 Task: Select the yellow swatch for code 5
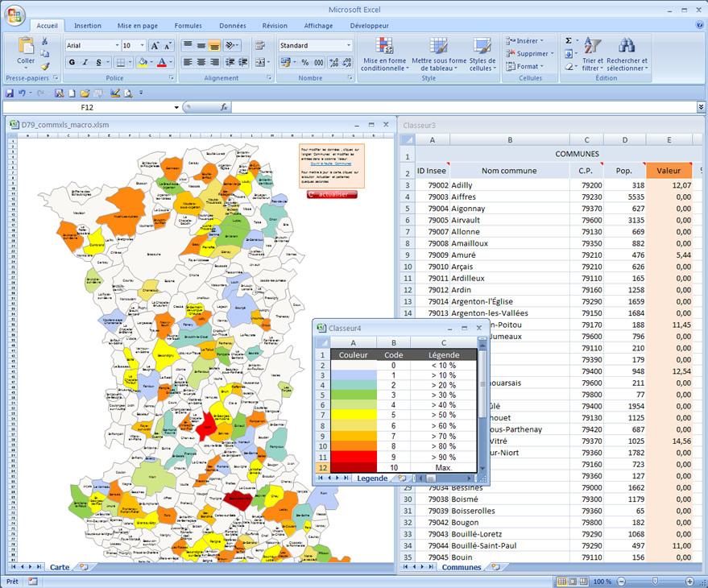tap(354, 415)
